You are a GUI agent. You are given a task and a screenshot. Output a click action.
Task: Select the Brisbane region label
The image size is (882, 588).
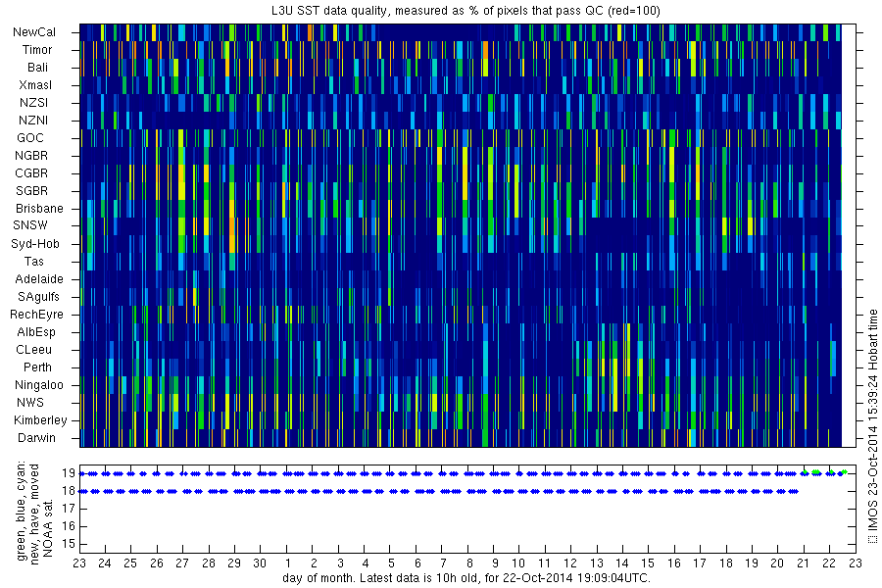39,208
